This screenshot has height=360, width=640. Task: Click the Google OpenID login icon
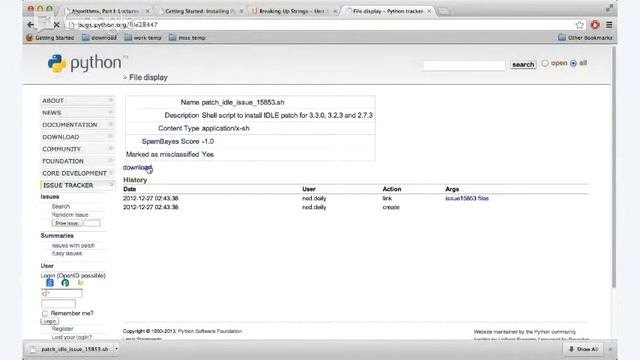click(x=50, y=283)
